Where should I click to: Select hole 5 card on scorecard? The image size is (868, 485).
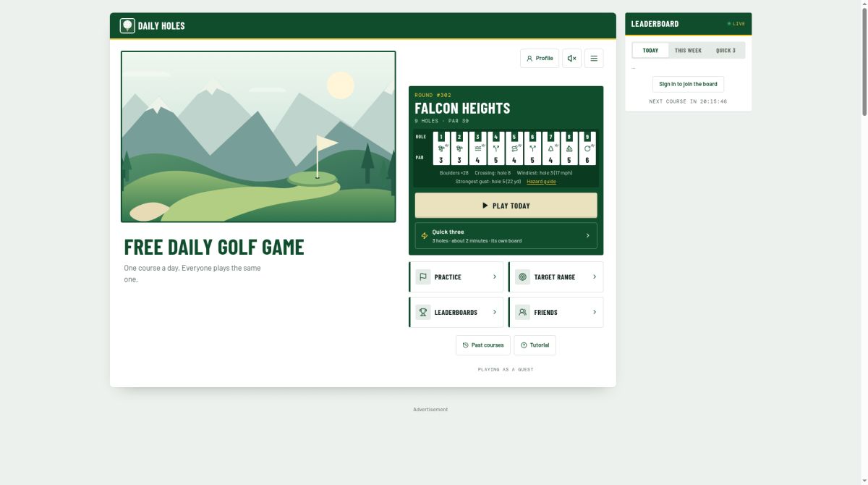[514, 148]
